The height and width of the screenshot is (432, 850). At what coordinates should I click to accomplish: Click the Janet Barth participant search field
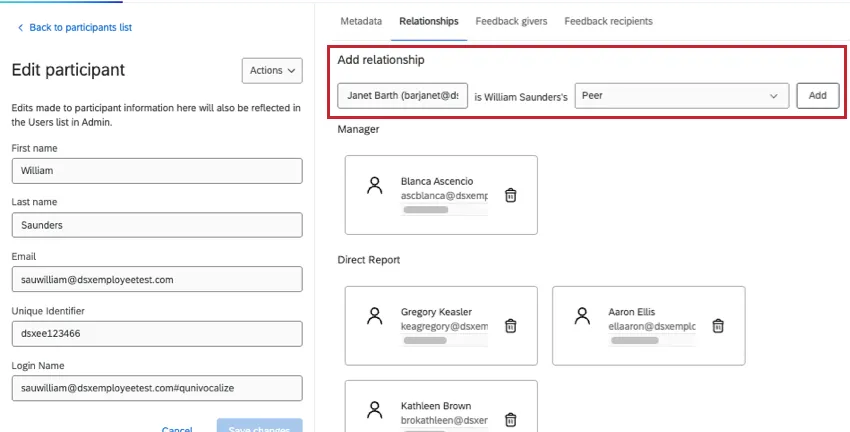(x=402, y=96)
